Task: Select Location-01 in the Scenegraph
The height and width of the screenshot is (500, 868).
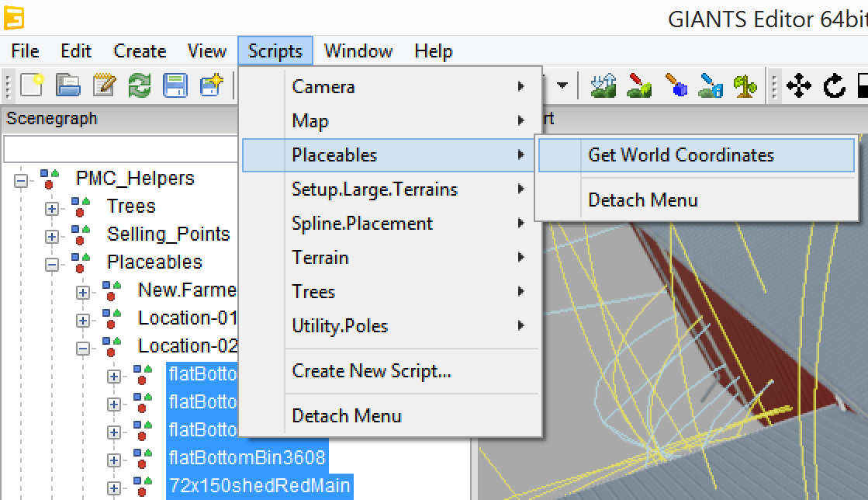Action: (x=188, y=318)
